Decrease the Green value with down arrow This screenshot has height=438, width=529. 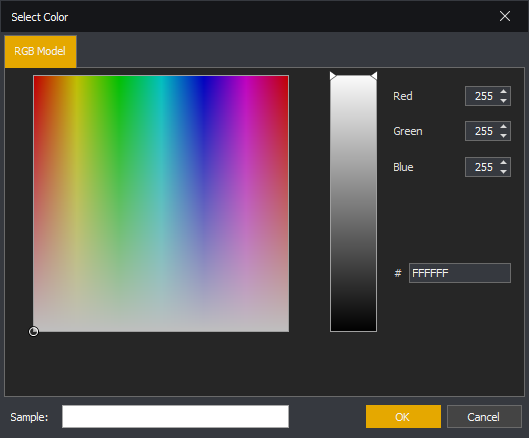tap(503, 136)
